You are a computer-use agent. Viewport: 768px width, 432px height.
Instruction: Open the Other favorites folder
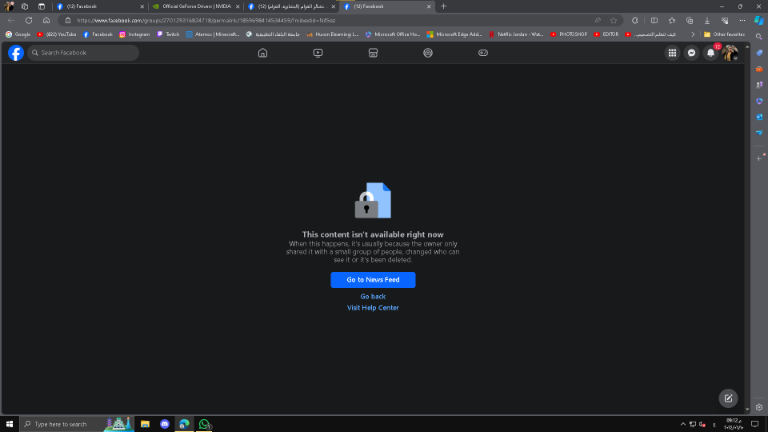[725, 34]
